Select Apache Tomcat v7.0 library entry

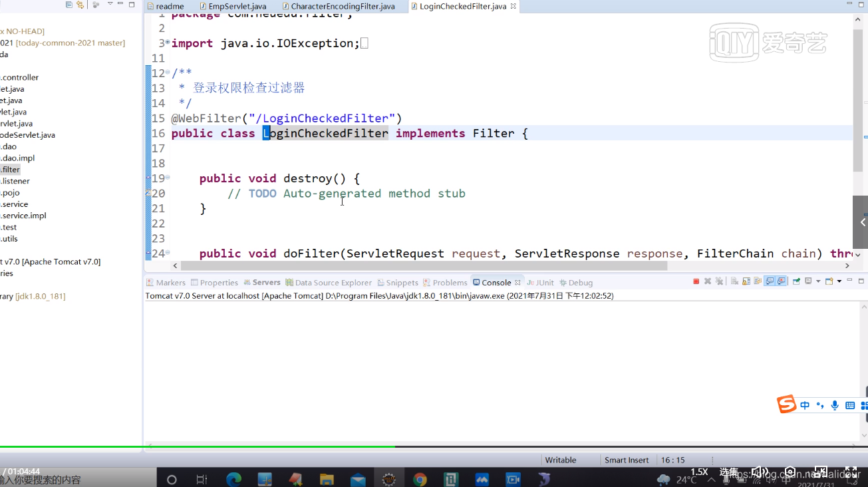(51, 261)
